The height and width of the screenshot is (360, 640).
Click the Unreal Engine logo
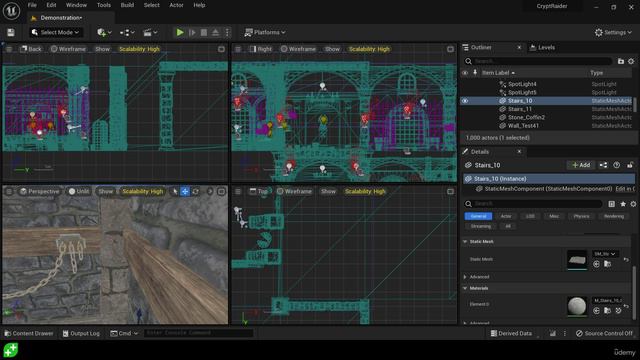point(11,11)
